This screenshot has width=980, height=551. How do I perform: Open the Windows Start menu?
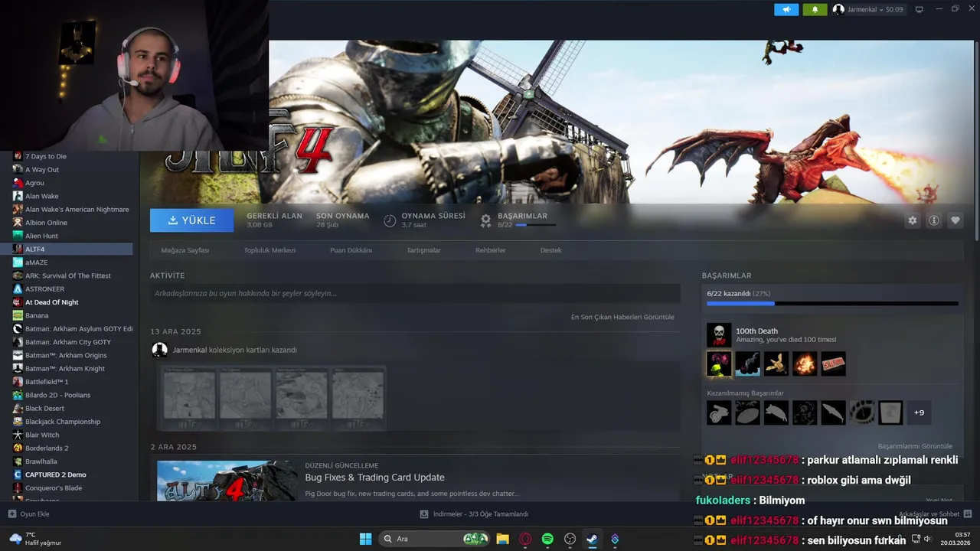pos(365,539)
